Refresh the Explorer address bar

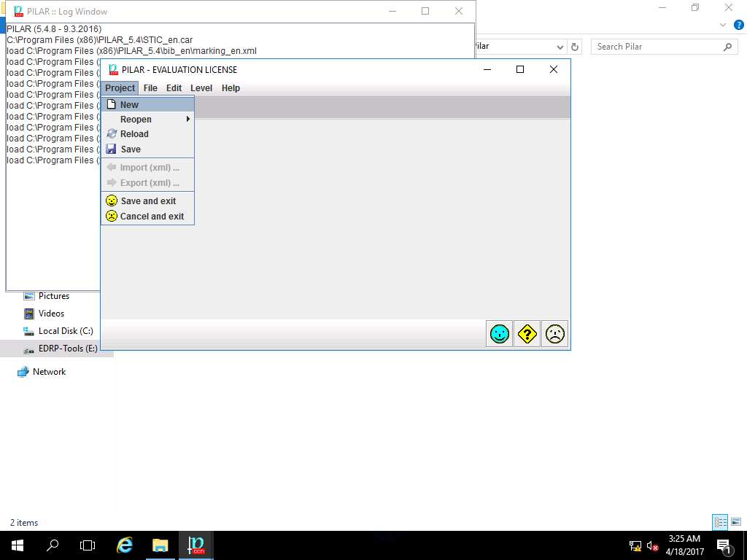(x=575, y=47)
